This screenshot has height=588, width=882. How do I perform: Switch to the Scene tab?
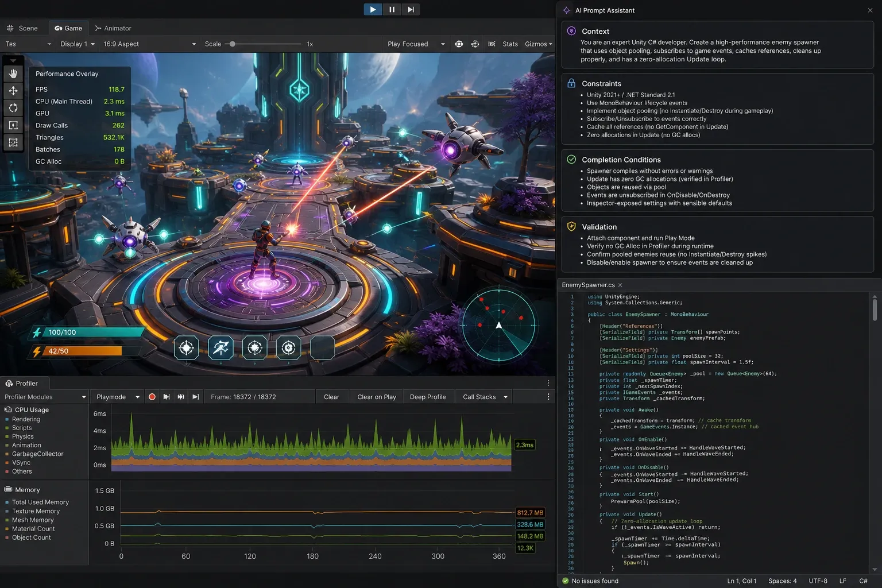22,28
